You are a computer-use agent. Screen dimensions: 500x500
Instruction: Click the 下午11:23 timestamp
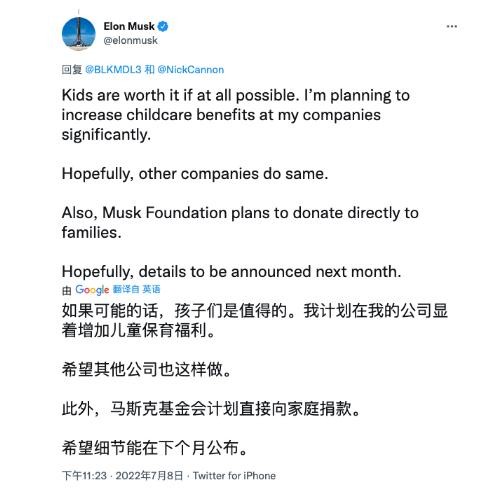point(84,476)
